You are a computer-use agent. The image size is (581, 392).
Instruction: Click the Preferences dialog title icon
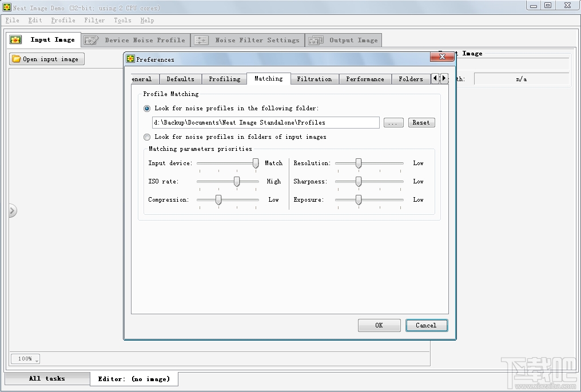tap(130, 59)
